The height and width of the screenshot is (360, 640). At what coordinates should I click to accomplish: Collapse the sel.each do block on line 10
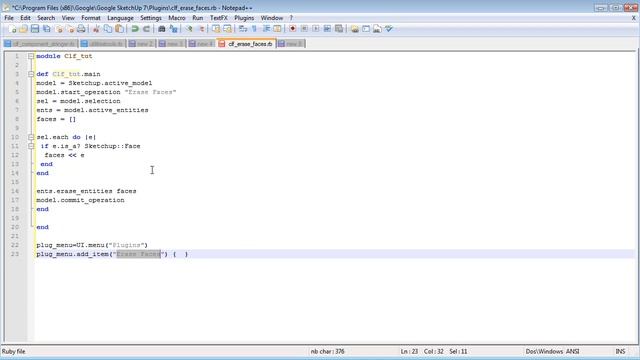point(31,137)
